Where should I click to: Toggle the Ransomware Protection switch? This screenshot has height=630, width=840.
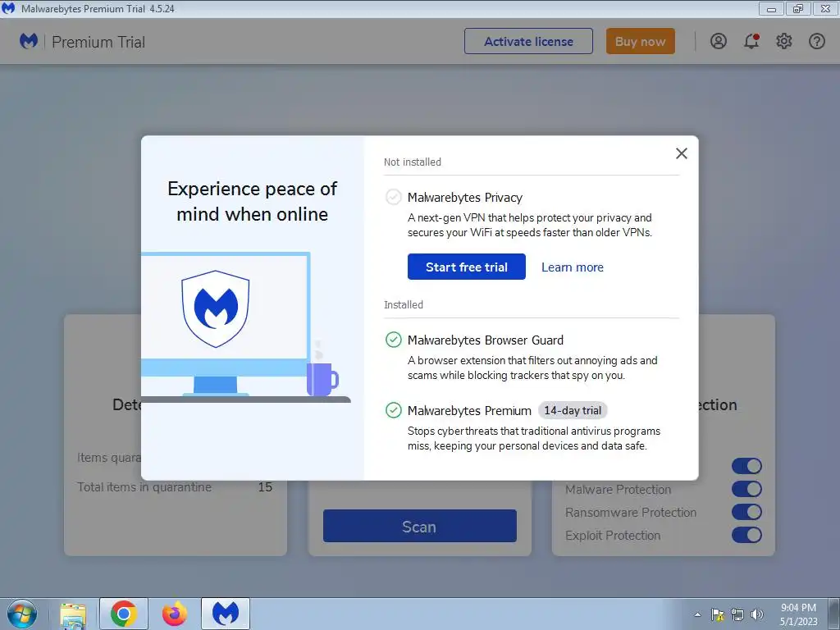coord(746,512)
